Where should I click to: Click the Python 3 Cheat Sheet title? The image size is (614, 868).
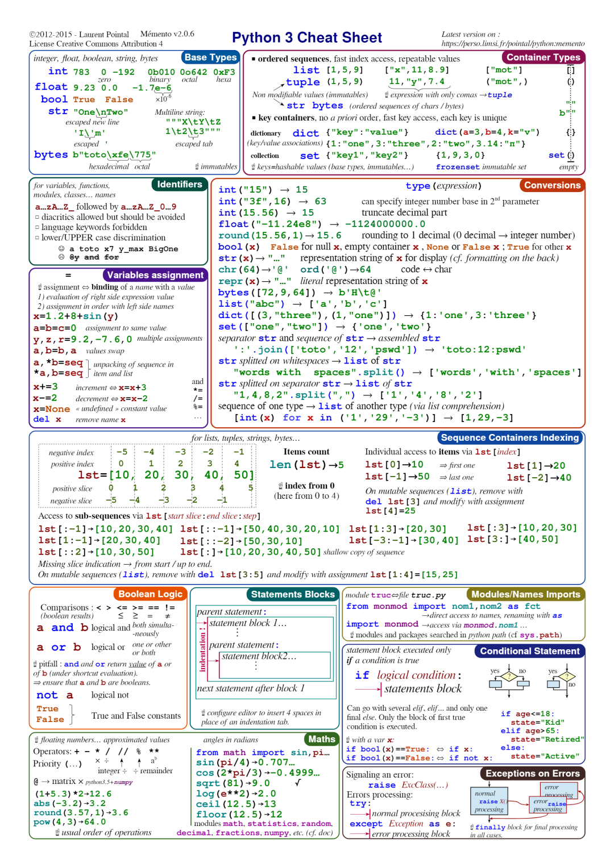(x=307, y=37)
